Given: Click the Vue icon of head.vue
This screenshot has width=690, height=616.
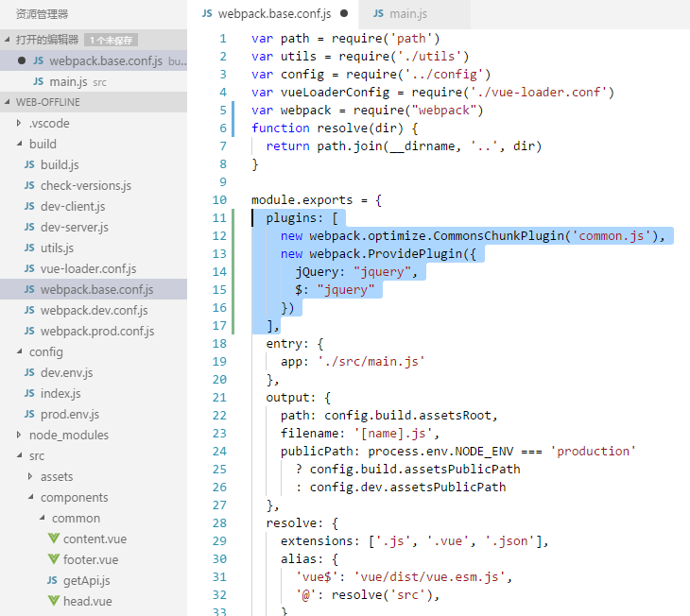Looking at the screenshot, I should [54, 601].
